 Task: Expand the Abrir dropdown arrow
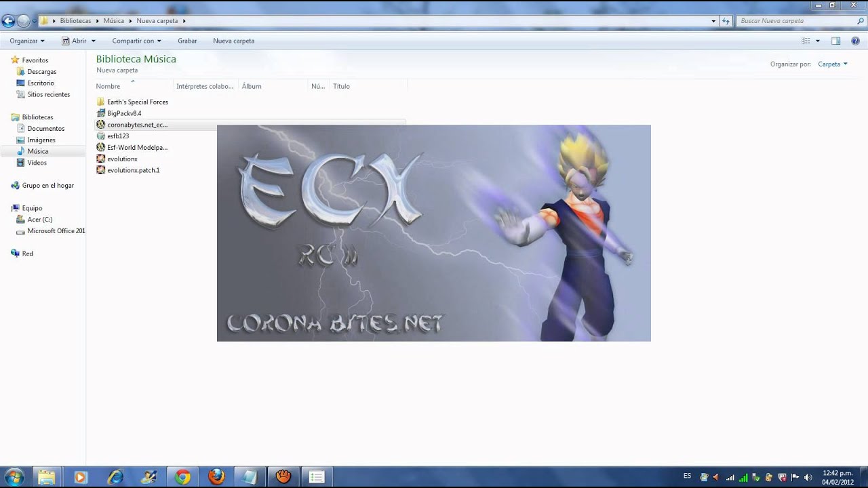pos(94,41)
